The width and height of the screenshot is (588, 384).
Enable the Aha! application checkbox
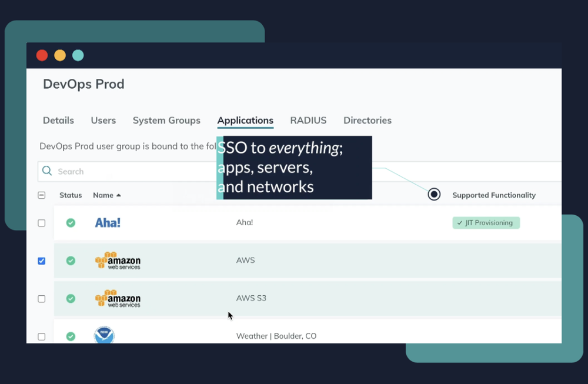point(42,223)
